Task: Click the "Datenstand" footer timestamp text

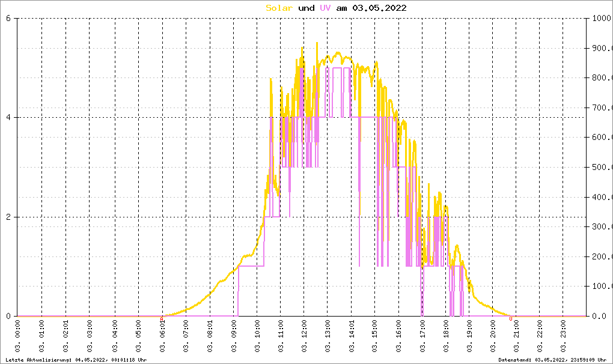Action: click(552, 360)
